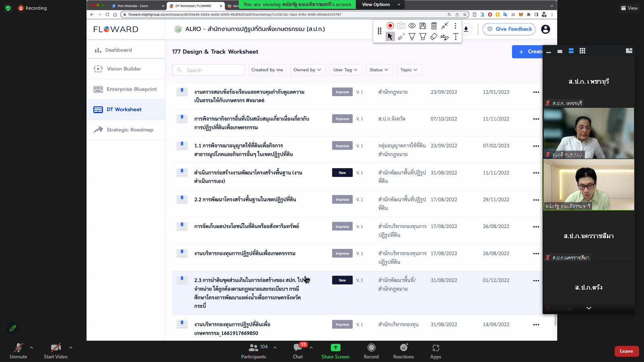Start recording with the red record icon
This screenshot has width=644, height=362.
(390, 26)
